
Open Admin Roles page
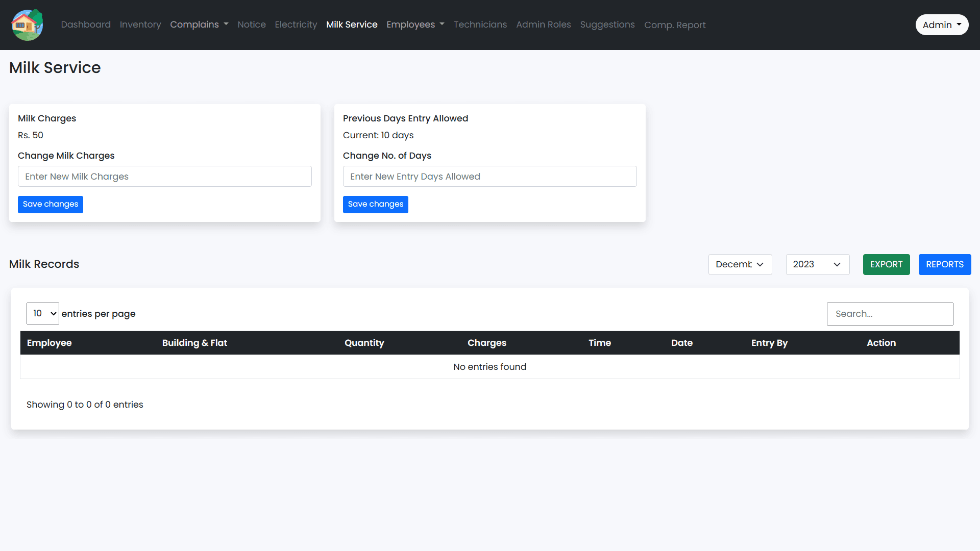click(544, 24)
